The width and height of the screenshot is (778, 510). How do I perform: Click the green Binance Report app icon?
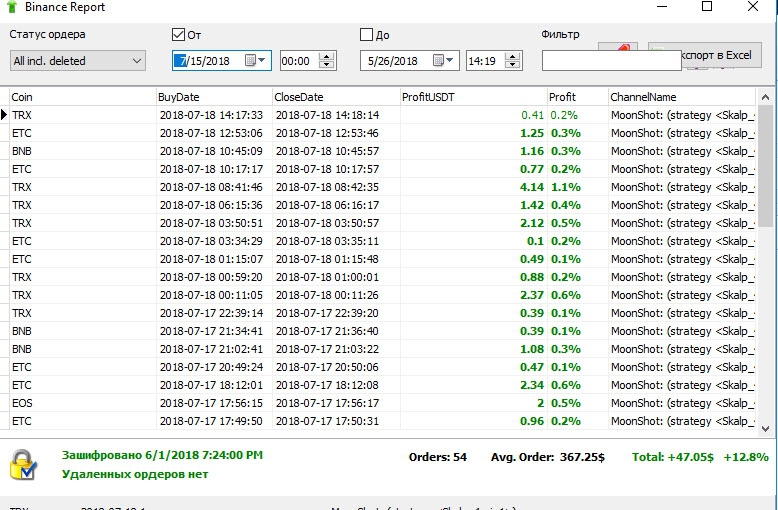coord(12,6)
